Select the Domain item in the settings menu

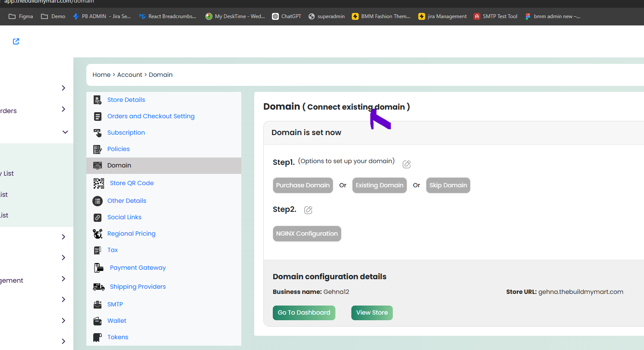164,165
